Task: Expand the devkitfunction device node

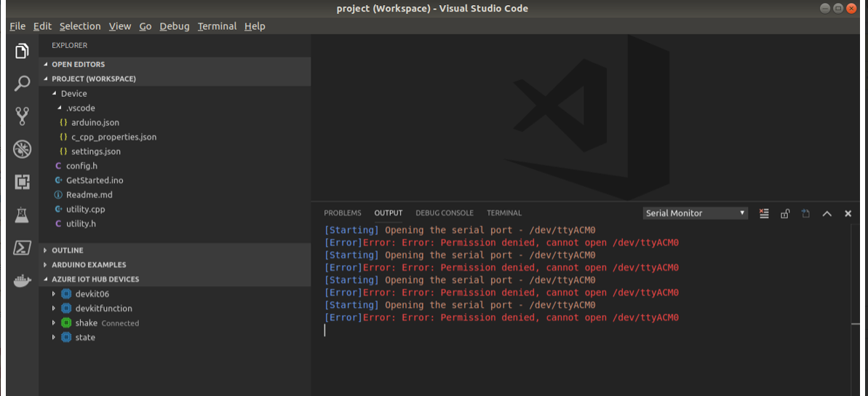Action: pos(54,309)
